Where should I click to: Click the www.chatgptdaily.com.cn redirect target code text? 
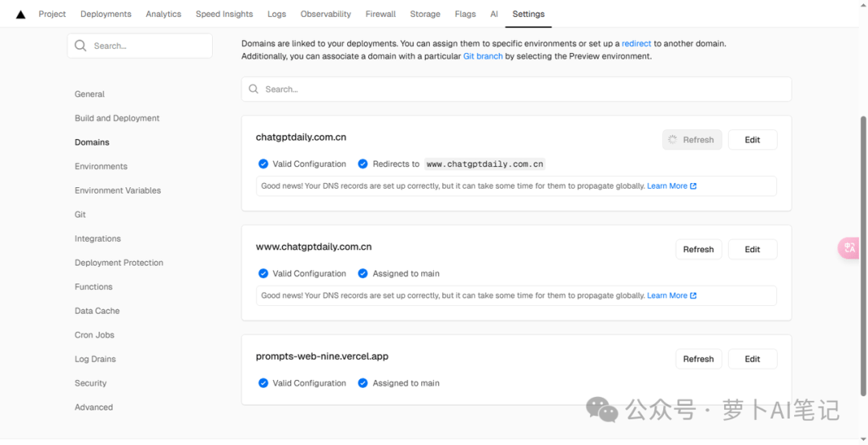tap(485, 164)
